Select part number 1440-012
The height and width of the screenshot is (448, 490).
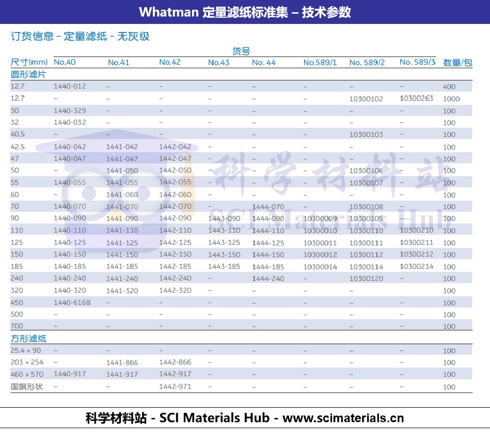click(x=70, y=86)
